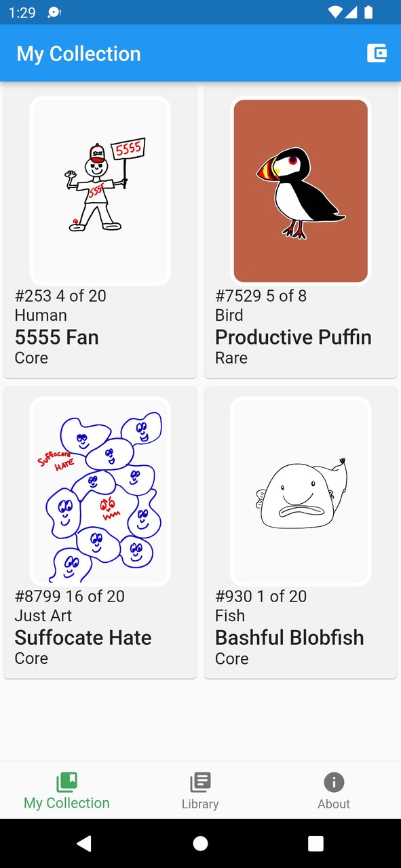Open the Suffocate Hate card image
Screen dimensions: 401x868
tap(100, 491)
